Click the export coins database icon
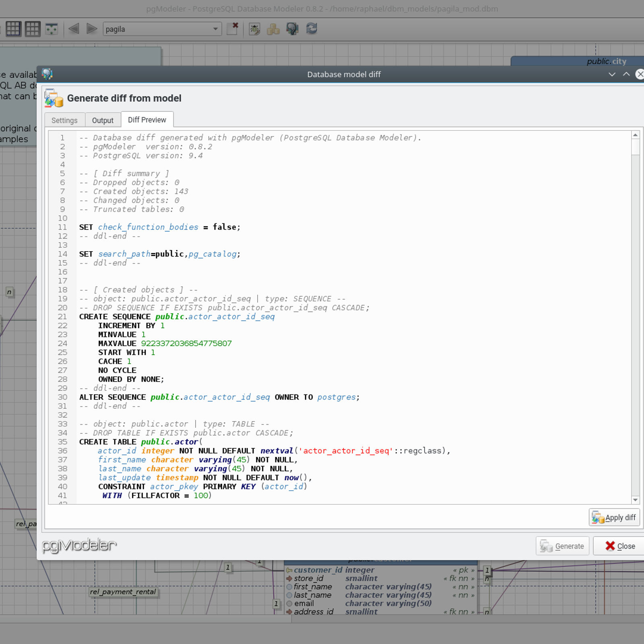Viewport: 644px width, 644px height. (x=273, y=29)
